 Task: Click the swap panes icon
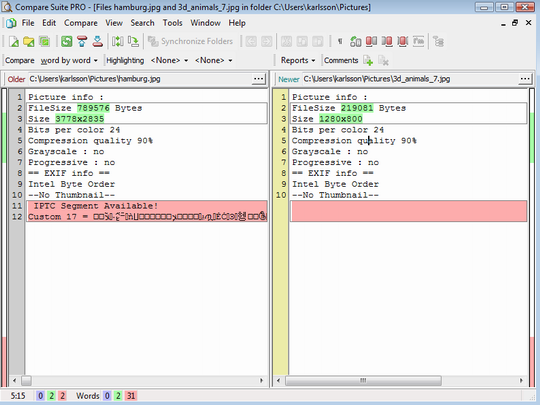(x=117, y=42)
